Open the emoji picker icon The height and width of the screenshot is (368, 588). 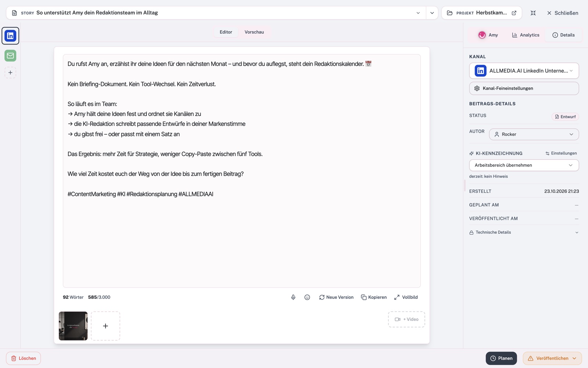[x=307, y=297]
